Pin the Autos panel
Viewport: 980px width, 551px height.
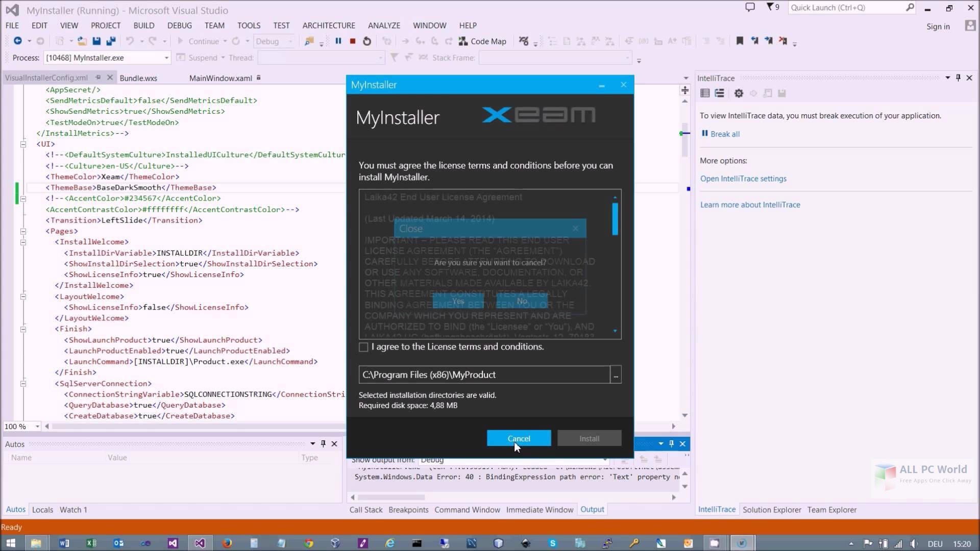(x=323, y=444)
